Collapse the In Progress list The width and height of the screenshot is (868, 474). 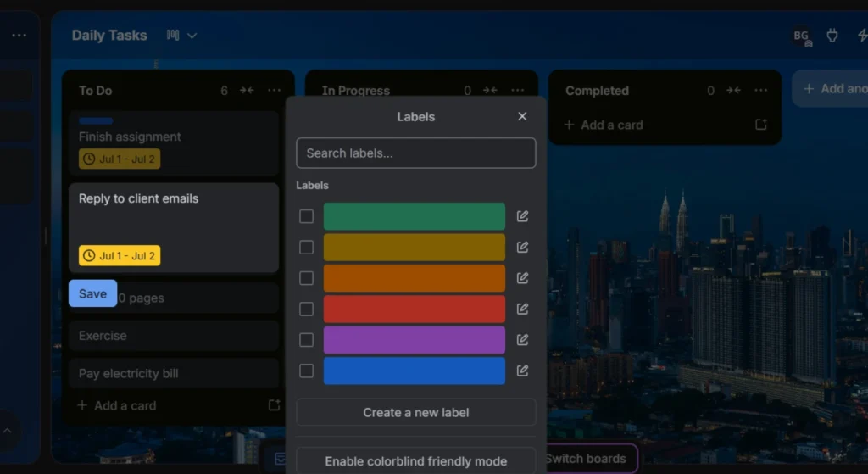click(x=490, y=90)
